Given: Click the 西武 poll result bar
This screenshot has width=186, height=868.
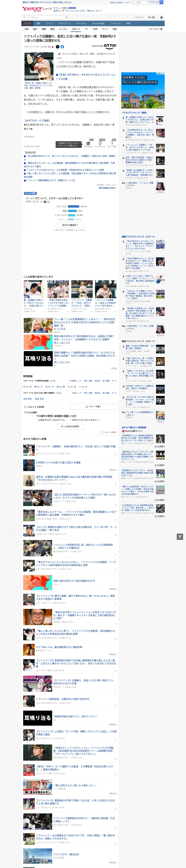Looking at the screenshot, I should pyautogui.click(x=72, y=211).
